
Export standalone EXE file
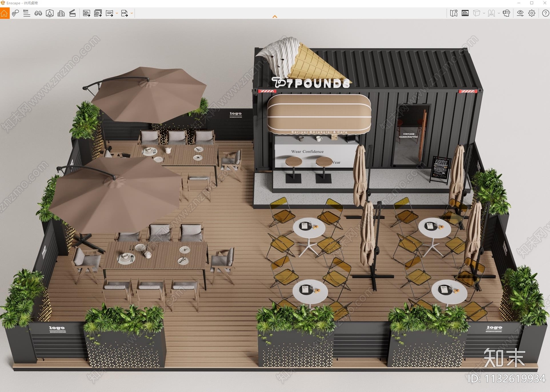point(124,13)
